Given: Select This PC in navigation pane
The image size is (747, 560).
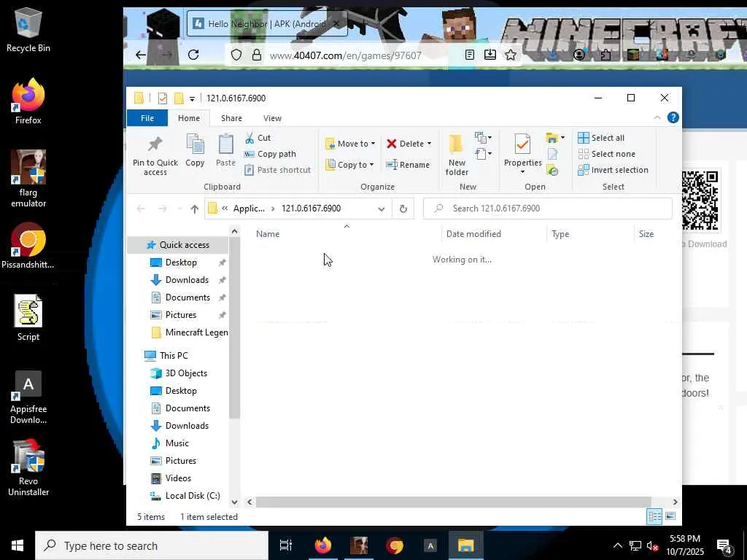Looking at the screenshot, I should coord(174,356).
